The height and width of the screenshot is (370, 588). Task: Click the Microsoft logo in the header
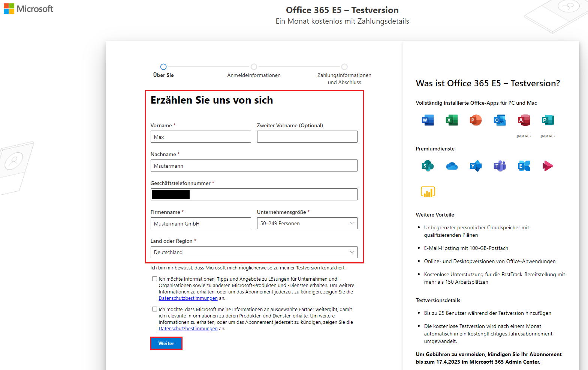click(28, 9)
